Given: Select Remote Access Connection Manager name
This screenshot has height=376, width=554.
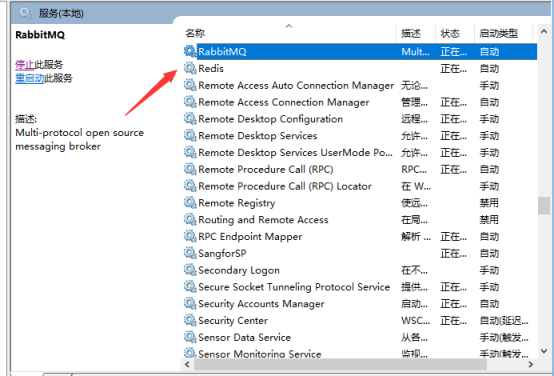Looking at the screenshot, I should pyautogui.click(x=284, y=102).
